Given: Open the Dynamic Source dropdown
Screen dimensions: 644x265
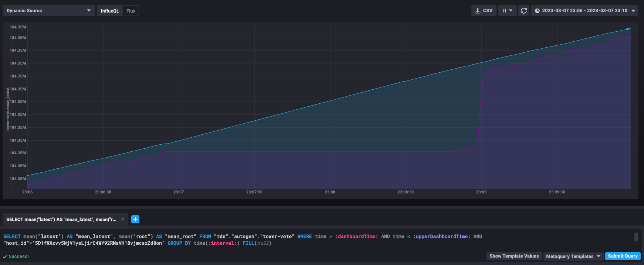Looking at the screenshot, I should coord(48,11).
